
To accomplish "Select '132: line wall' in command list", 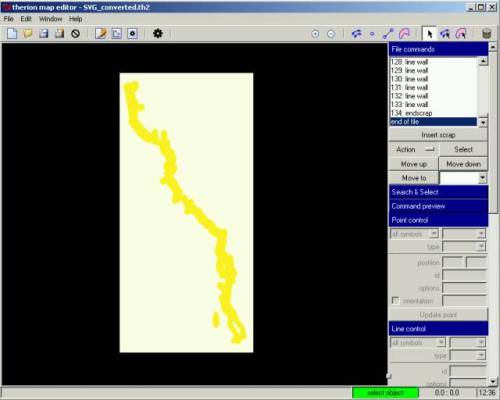I will pos(433,96).
